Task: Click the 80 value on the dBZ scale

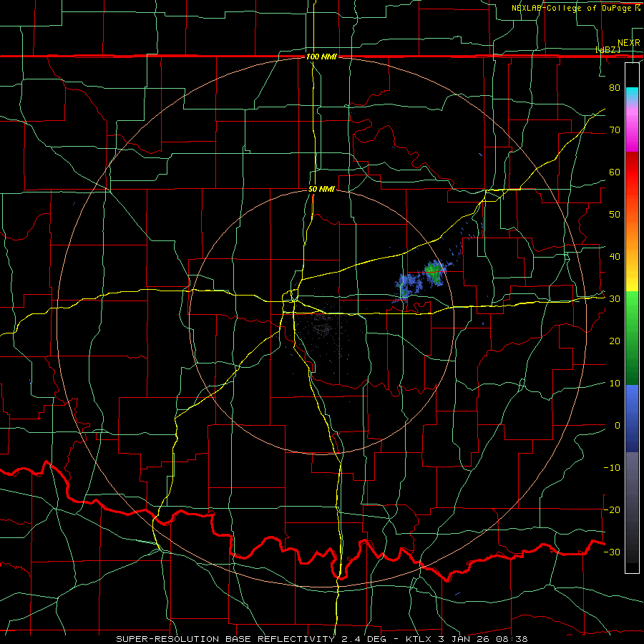Action: click(615, 88)
